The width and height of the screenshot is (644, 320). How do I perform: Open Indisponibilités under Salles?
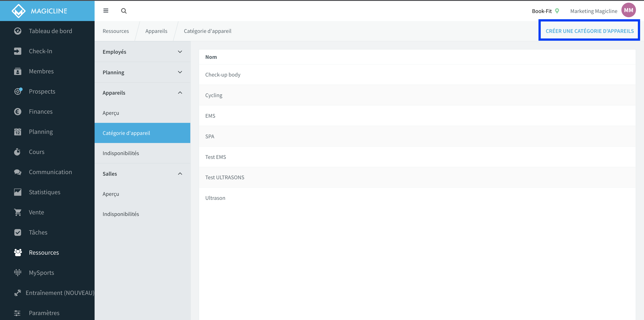tap(142, 214)
